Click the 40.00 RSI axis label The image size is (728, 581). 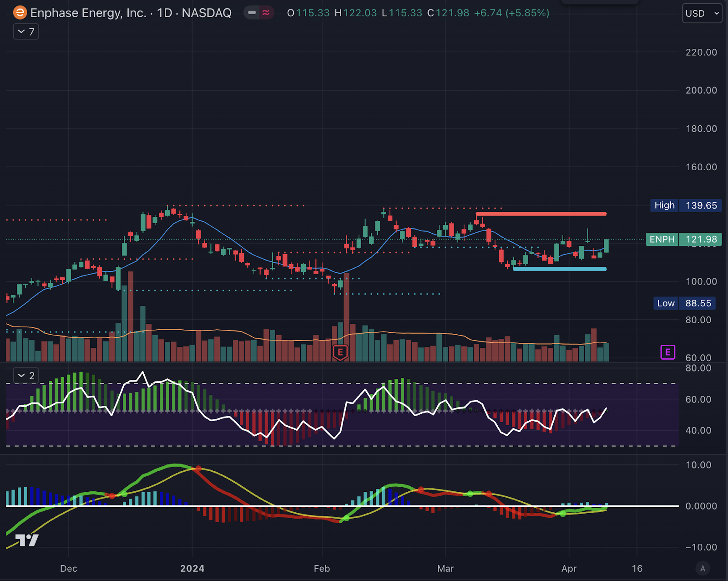(698, 430)
